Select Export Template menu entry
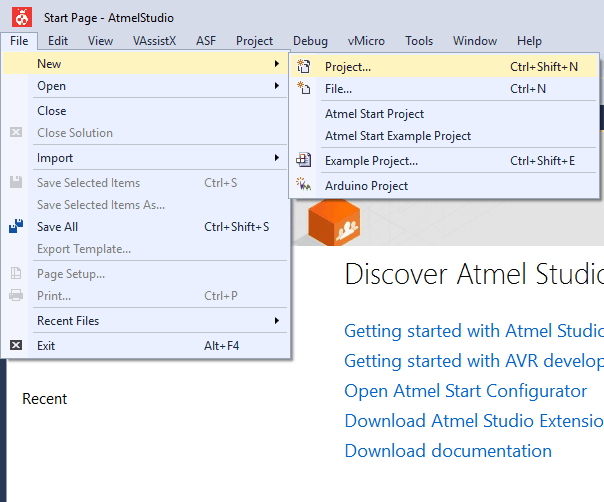This screenshot has height=502, width=604. tap(146, 248)
